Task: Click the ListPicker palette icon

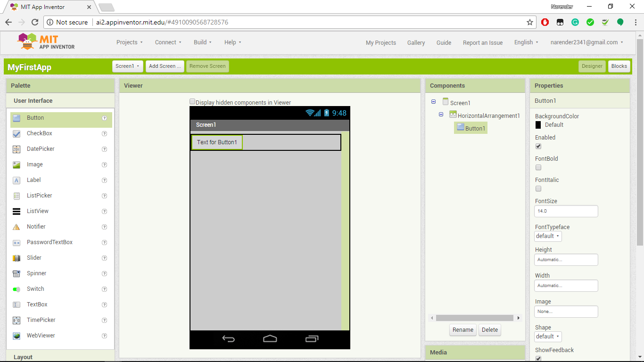Action: pos(17,196)
